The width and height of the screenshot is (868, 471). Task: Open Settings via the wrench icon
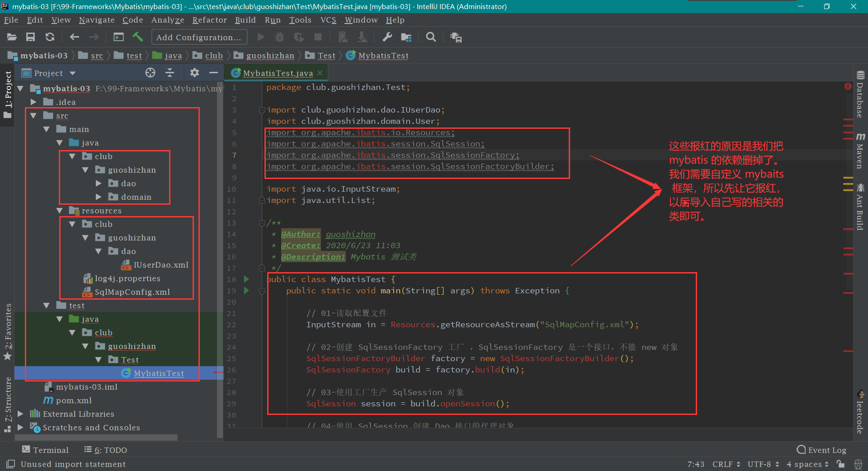pos(387,37)
